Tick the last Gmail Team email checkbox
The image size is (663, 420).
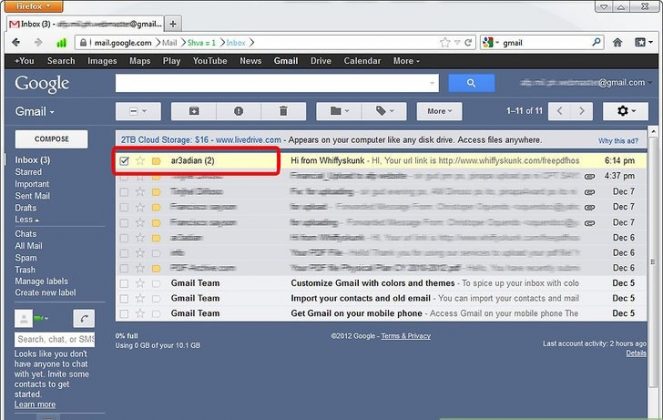124,312
